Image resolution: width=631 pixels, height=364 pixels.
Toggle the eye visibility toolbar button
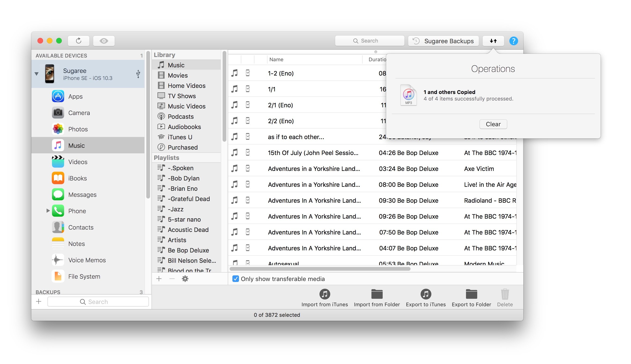pyautogui.click(x=104, y=41)
